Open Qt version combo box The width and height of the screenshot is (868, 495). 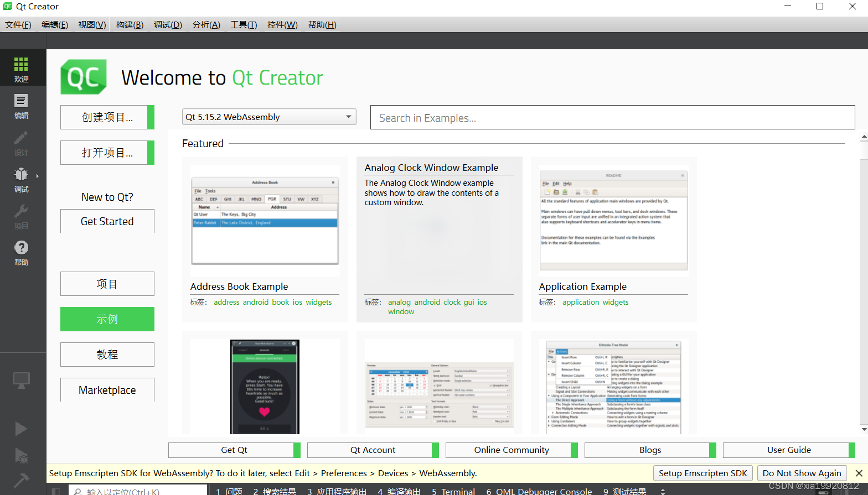pos(269,117)
